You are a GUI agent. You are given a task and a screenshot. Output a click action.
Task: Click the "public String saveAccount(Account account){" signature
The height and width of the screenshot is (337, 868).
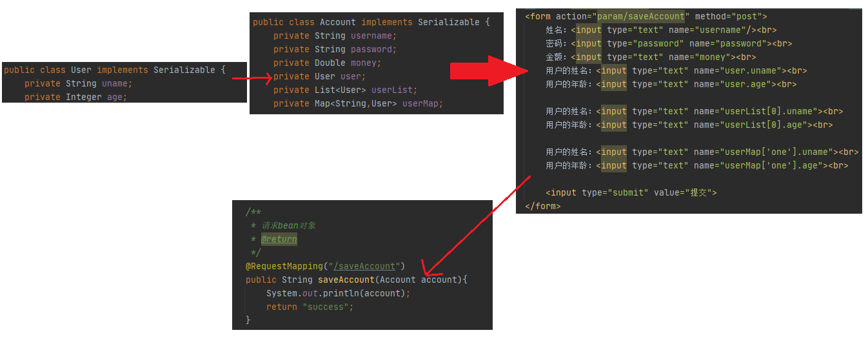point(357,280)
